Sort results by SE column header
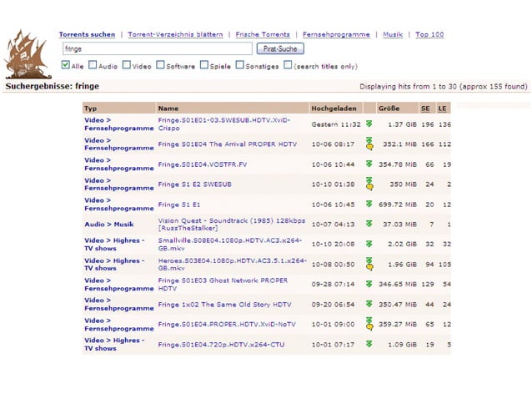 coord(425,109)
